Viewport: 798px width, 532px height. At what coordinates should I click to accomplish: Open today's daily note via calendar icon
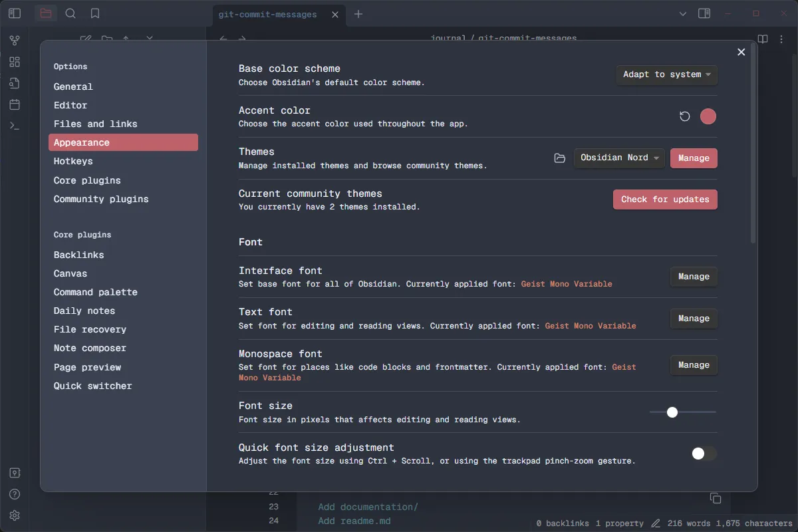[x=15, y=104]
